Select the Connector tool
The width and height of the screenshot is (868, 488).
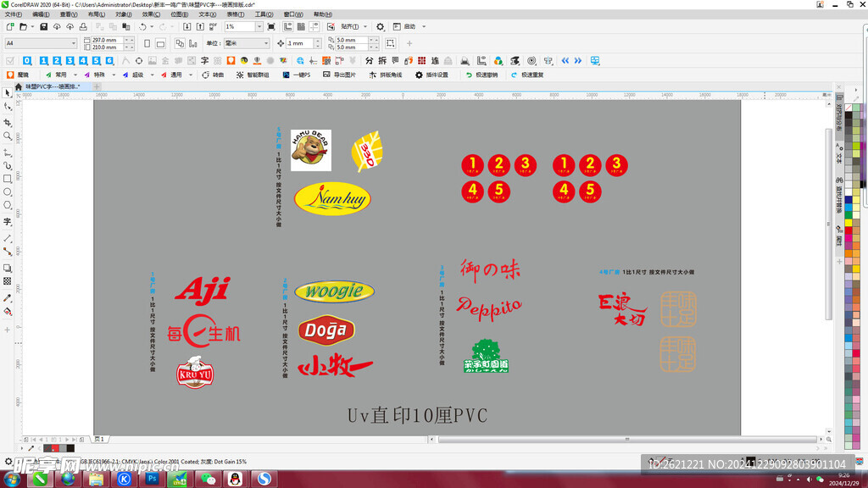[7, 252]
